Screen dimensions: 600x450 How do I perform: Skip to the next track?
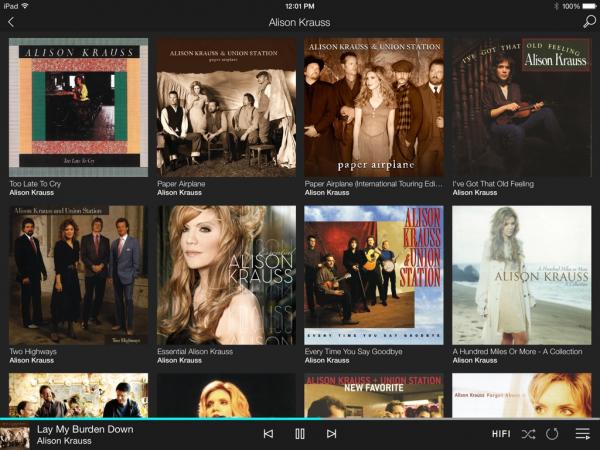pos(331,434)
